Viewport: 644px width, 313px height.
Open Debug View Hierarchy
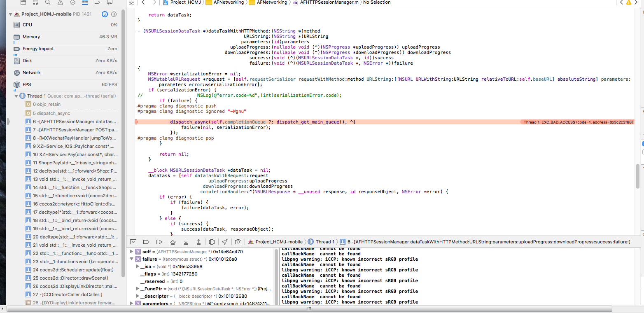pos(212,242)
